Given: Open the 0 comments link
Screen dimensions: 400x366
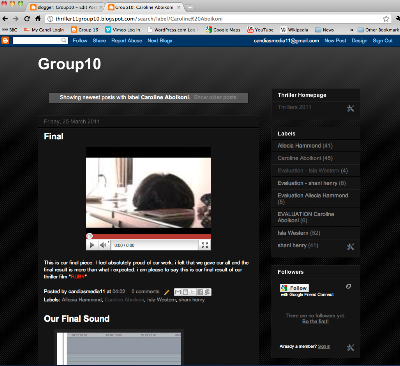Looking at the screenshot, I should coord(145,291).
